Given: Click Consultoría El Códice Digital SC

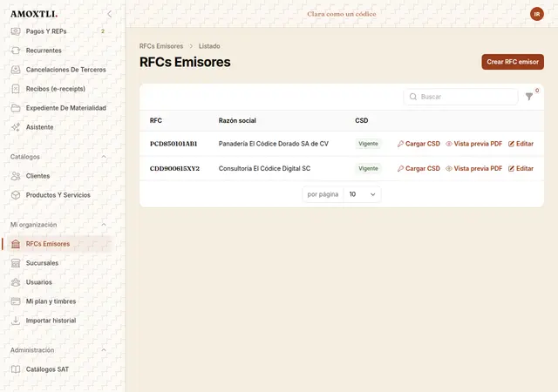Looking at the screenshot, I should (264, 169).
